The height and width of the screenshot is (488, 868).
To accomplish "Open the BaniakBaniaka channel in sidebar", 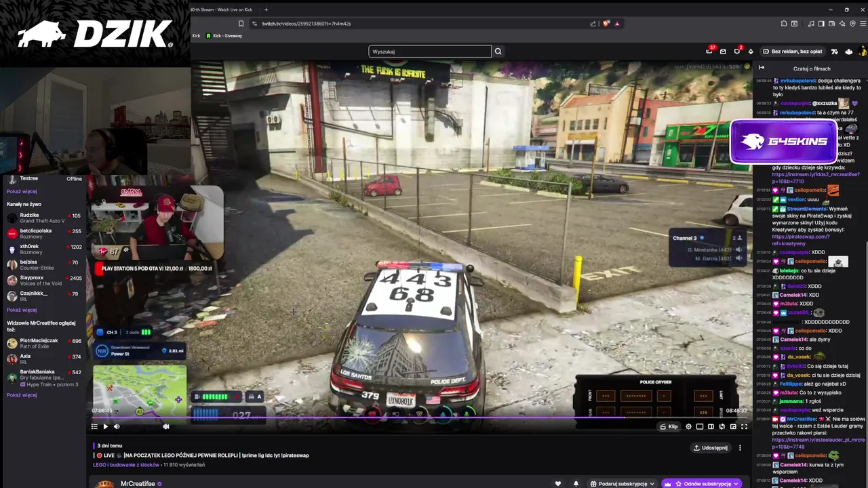I will click(44, 378).
